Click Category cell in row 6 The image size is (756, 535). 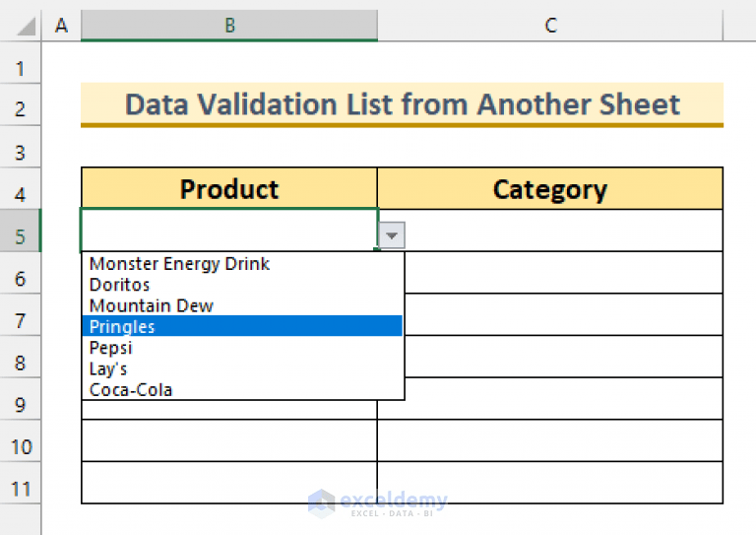point(563,273)
